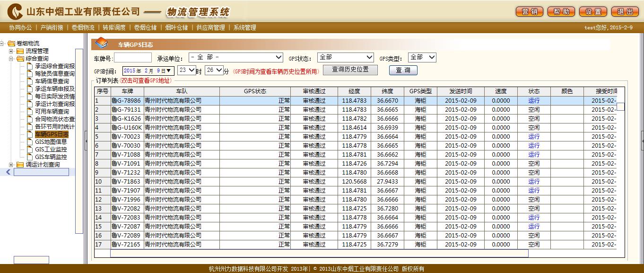644x273 pixels.
Task: Click the company logo icon in header
Action: pyautogui.click(x=15, y=11)
